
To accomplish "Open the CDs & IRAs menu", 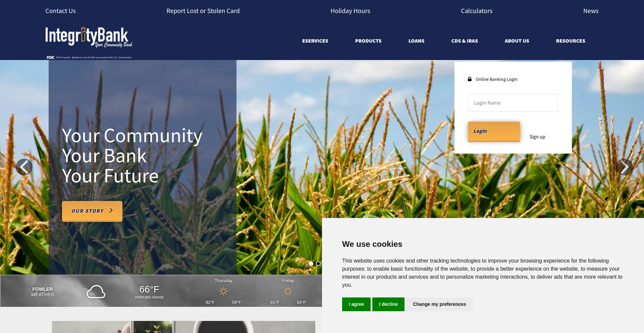I will coord(465,41).
